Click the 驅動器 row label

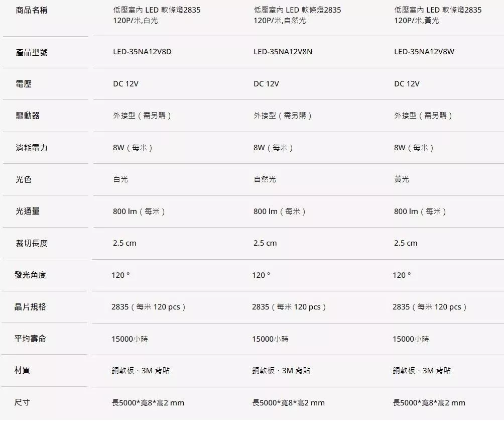pos(28,116)
